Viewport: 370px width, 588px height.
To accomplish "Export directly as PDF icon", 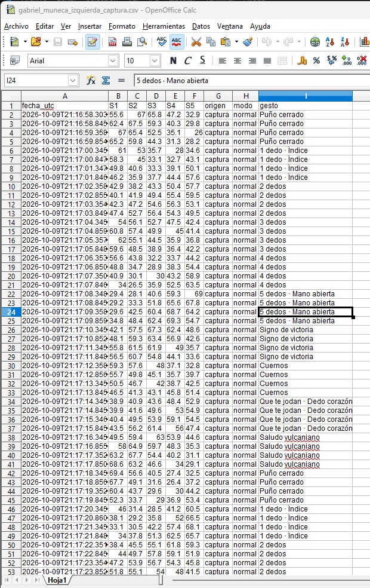I will tap(112, 42).
